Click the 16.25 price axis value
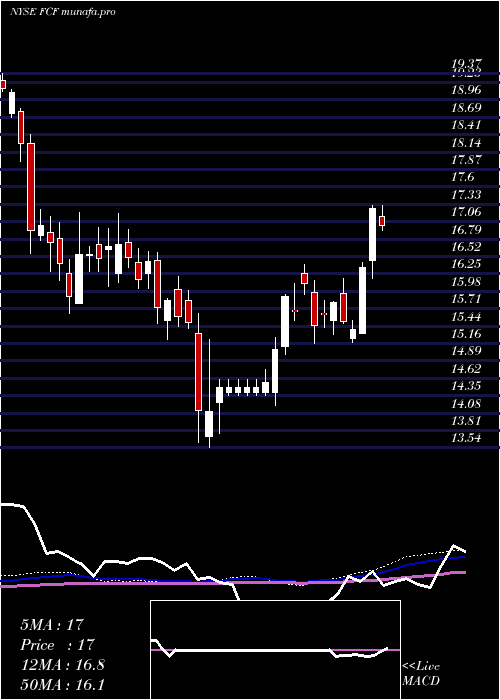The width and height of the screenshot is (500, 700). [x=467, y=264]
